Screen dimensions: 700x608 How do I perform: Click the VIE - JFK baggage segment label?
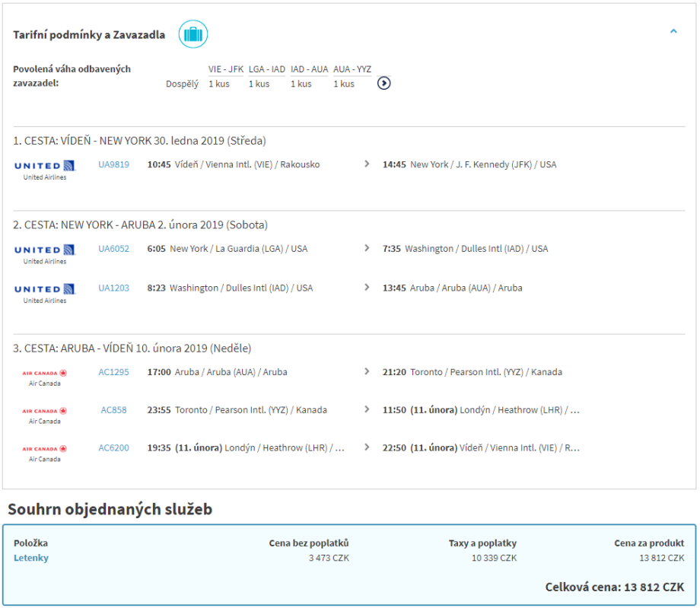[226, 69]
